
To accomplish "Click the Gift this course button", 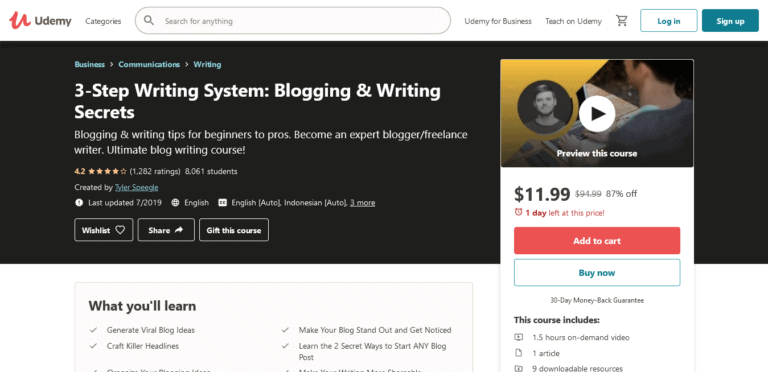I will (x=234, y=230).
